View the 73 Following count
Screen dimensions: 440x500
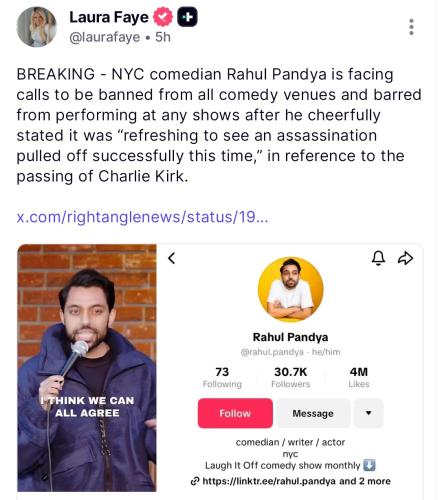pyautogui.click(x=222, y=377)
